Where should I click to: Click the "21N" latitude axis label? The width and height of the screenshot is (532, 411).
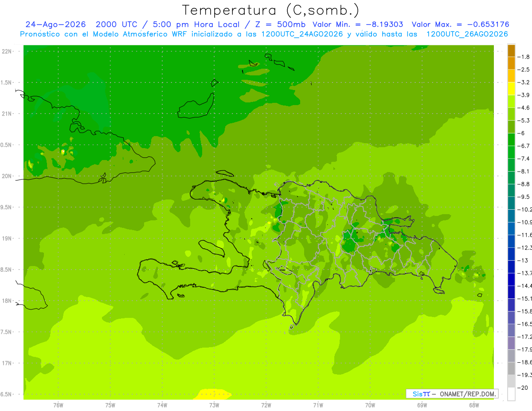click(7, 114)
